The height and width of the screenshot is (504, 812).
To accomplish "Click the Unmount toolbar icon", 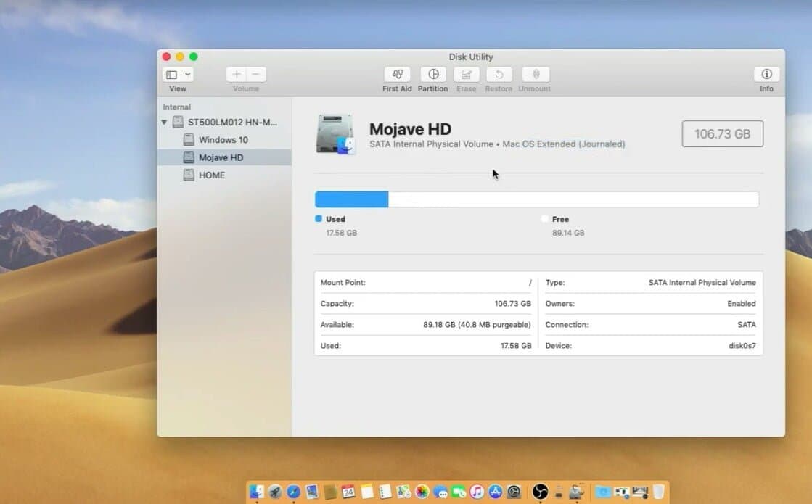I will click(x=534, y=74).
